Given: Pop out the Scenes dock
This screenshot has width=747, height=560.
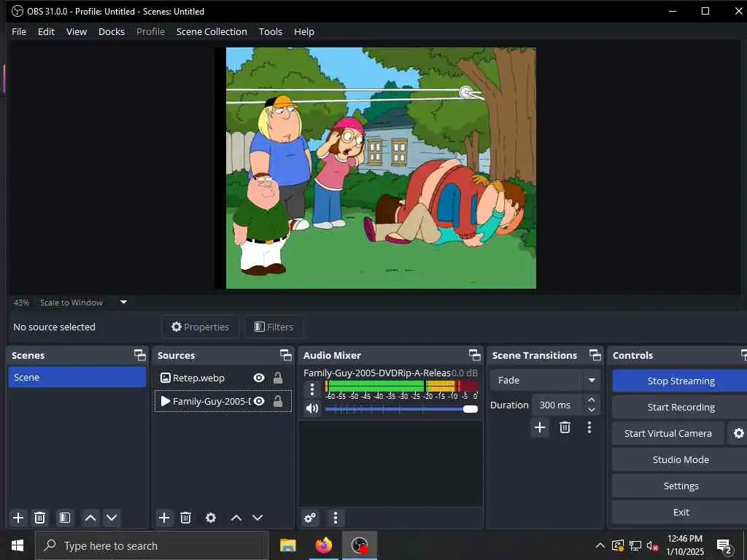Looking at the screenshot, I should (x=139, y=355).
